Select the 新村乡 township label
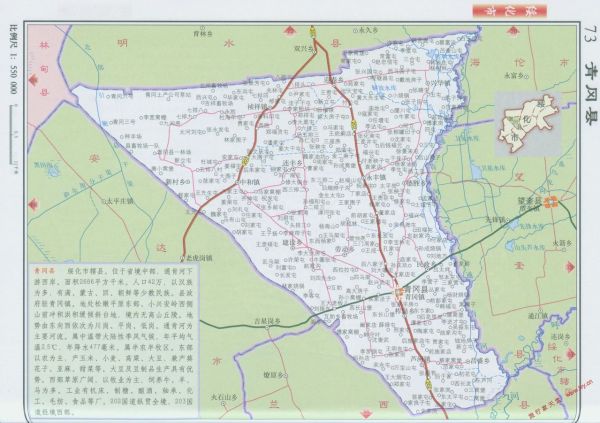Image resolution: width=600 pixels, height=423 pixels. pyautogui.click(x=175, y=181)
